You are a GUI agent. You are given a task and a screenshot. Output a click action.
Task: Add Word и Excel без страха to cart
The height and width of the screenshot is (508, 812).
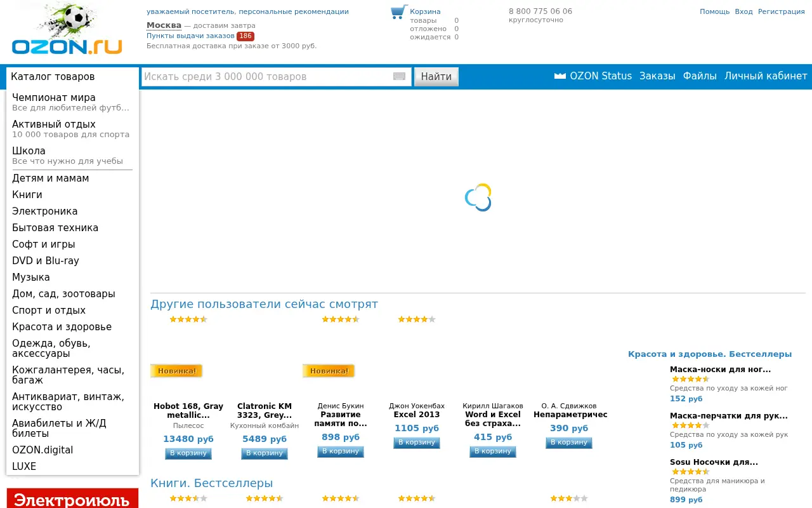(x=493, y=451)
